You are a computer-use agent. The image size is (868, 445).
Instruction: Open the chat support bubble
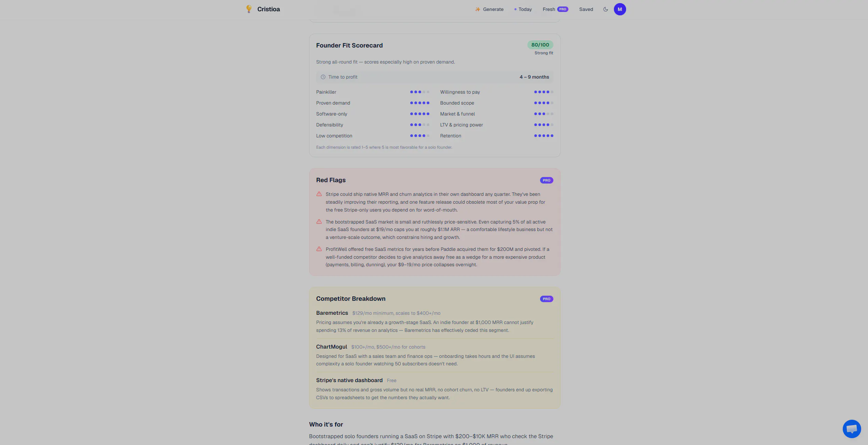click(x=852, y=429)
